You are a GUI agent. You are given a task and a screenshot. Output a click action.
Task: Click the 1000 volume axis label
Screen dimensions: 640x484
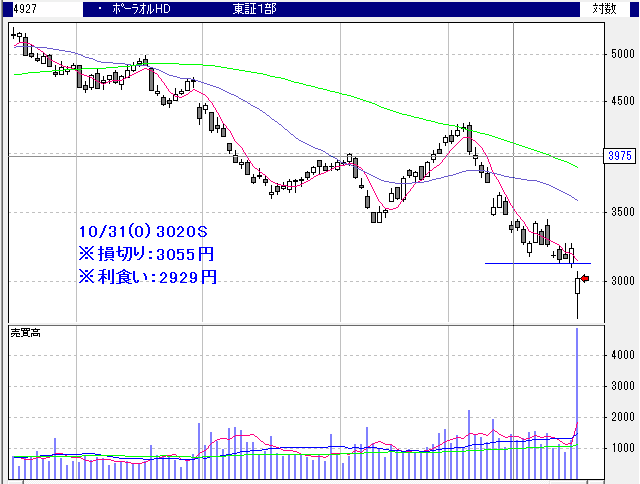[x=622, y=448]
